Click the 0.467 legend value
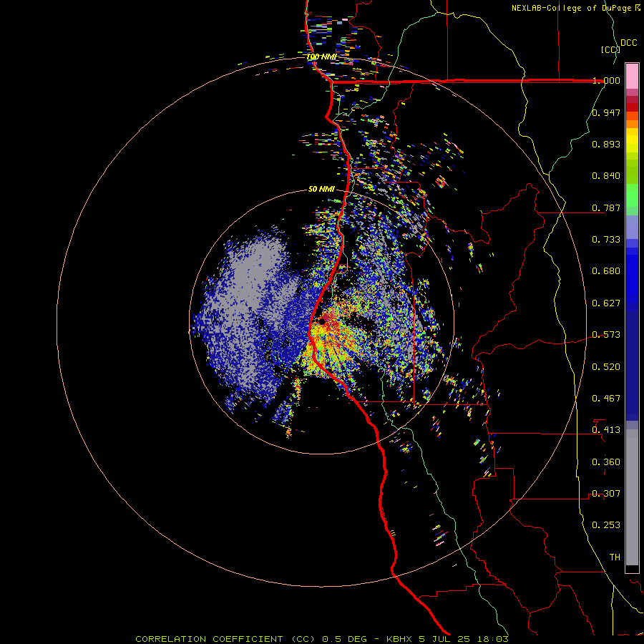Screen dimensions: 644x644 606,399
